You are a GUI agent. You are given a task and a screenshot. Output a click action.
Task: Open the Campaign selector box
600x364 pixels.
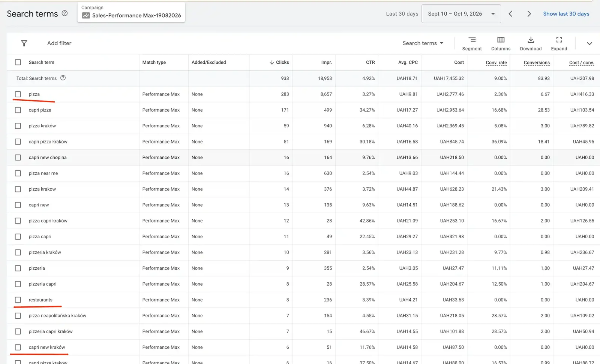(x=131, y=12)
